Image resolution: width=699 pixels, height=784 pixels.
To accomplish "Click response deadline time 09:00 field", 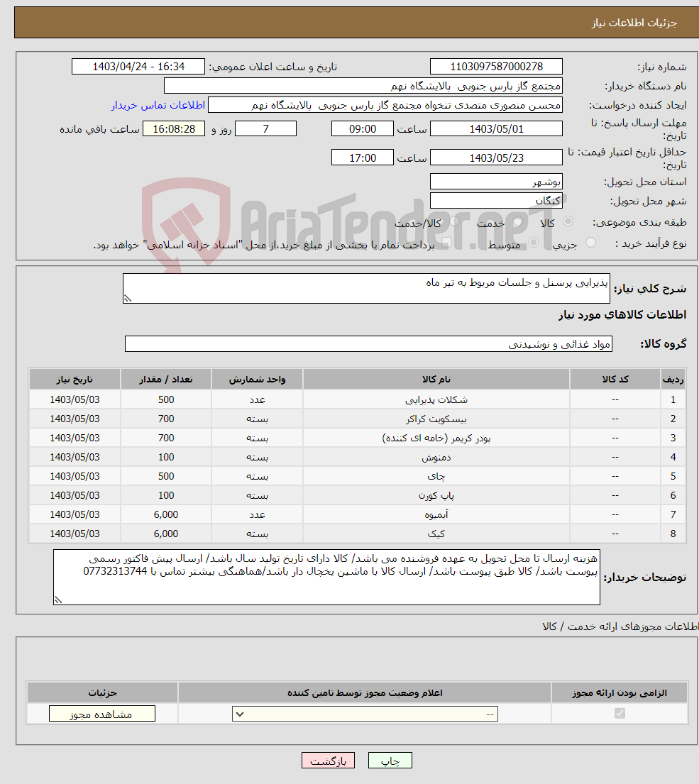I will click(x=363, y=129).
